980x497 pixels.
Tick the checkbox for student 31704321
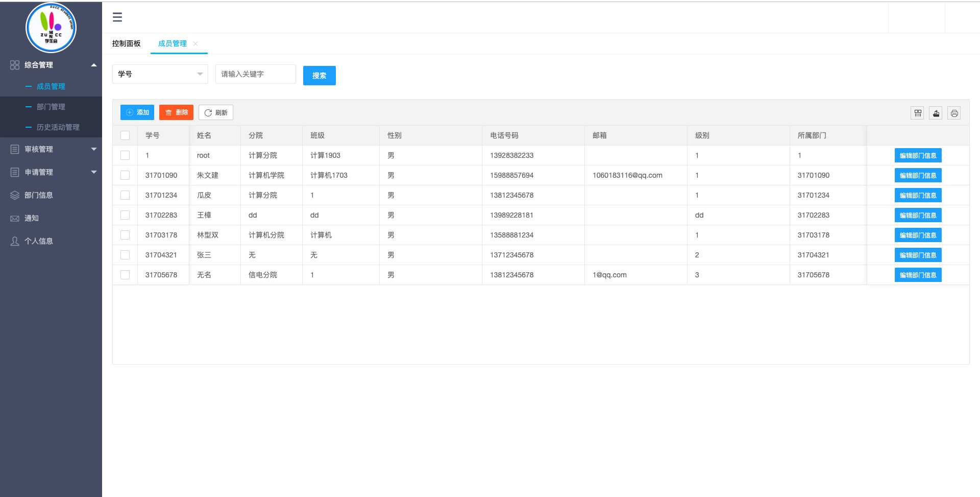pyautogui.click(x=125, y=255)
